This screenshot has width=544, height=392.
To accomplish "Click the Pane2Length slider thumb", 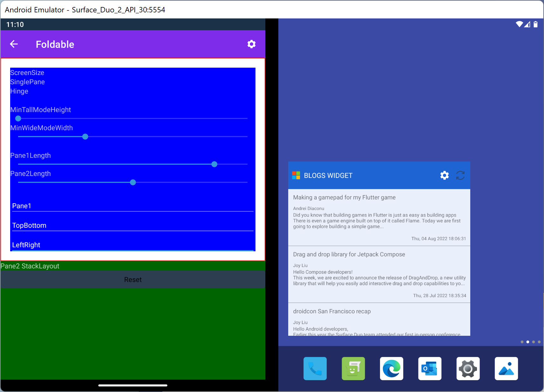I will pyautogui.click(x=133, y=182).
